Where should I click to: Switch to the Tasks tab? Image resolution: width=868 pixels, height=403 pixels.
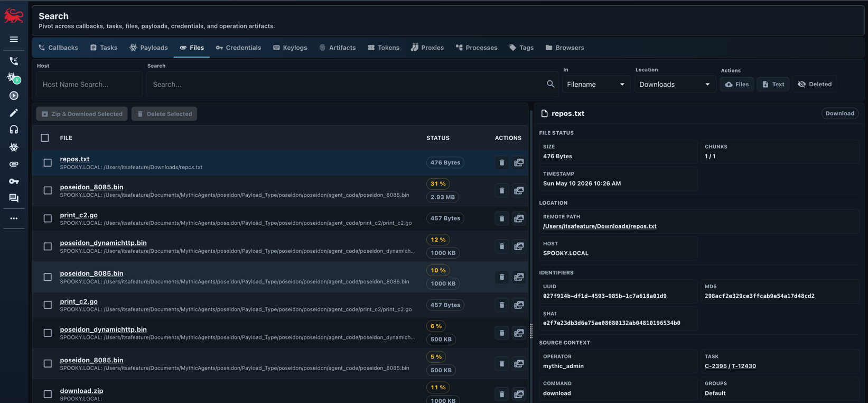click(x=104, y=48)
